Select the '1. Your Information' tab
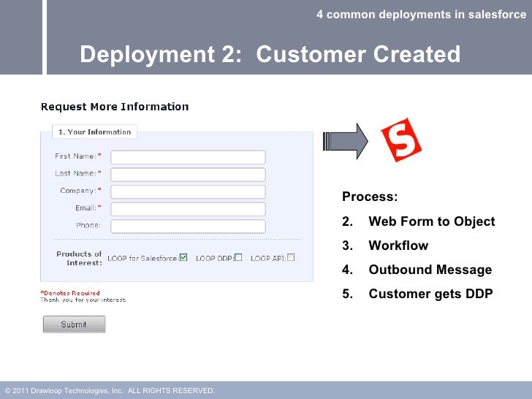 pos(94,132)
